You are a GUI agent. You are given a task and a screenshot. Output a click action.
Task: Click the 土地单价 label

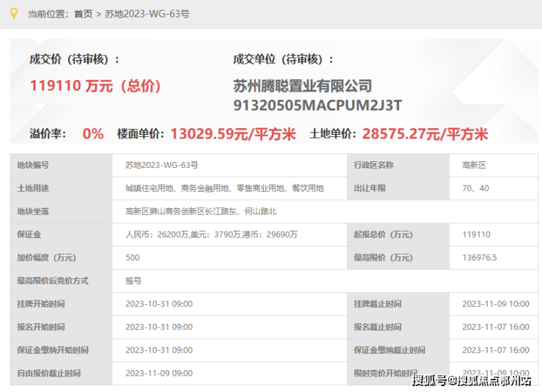point(333,134)
